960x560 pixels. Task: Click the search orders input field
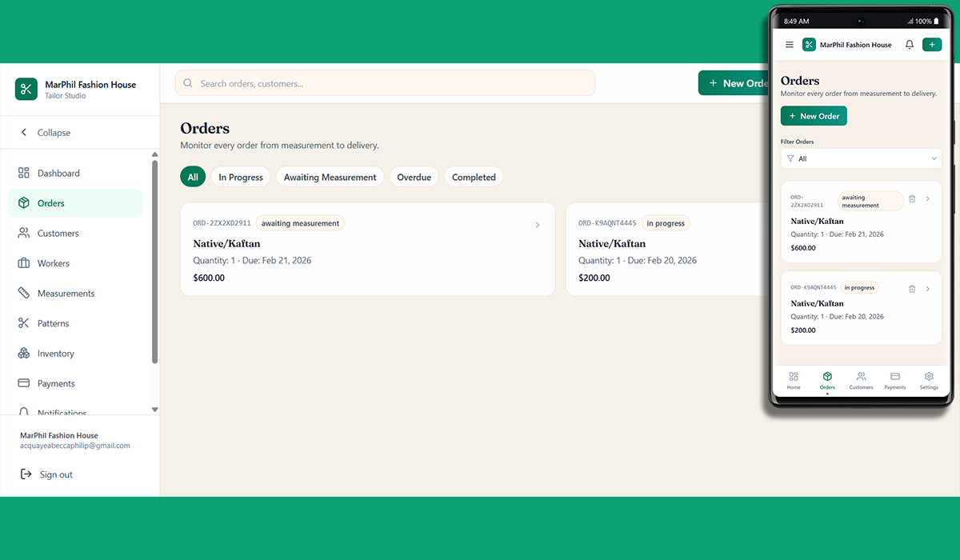(x=384, y=82)
